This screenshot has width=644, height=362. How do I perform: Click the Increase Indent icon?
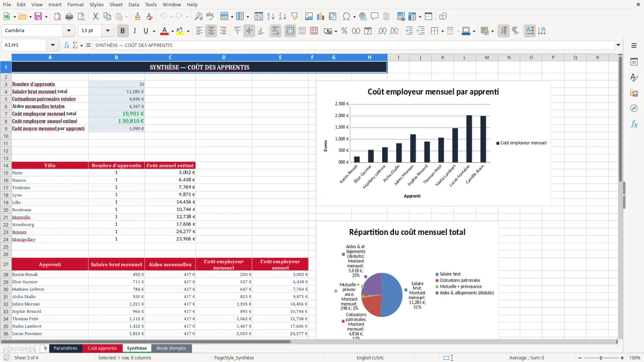tap(409, 31)
